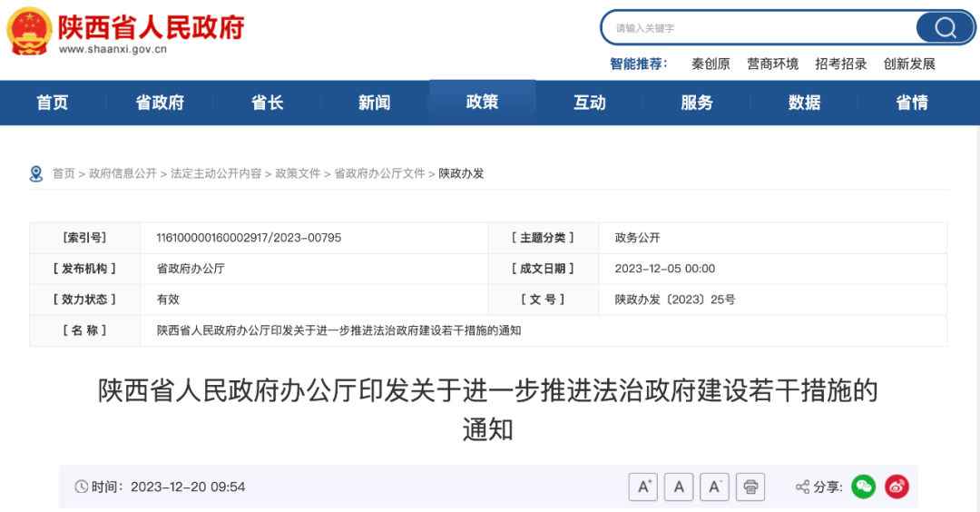Screen dimensions: 980x512
Task: Select the 政策 navigation tab
Action: pyautogui.click(x=482, y=102)
